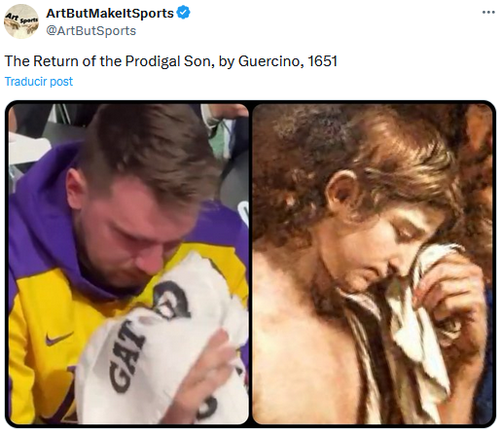Click the words Prodigal Son in caption
The width and height of the screenshot is (500, 433).
170,61
